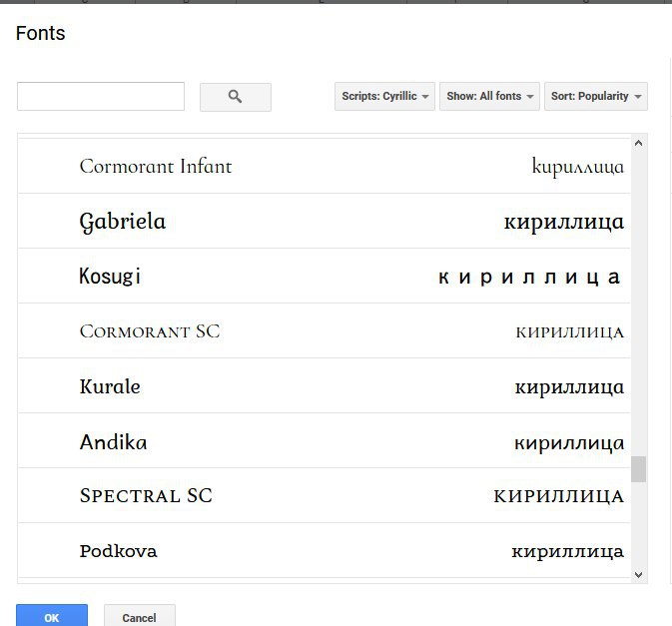Click the Cyrillic preview text for Kosugi

coord(530,278)
